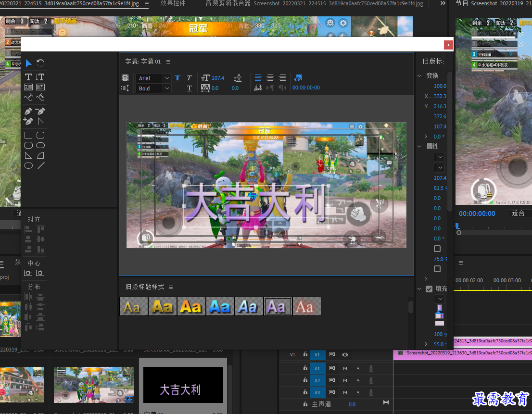
Task: Toggle the checkbox below the 75.0 value
Action: (x=437, y=269)
